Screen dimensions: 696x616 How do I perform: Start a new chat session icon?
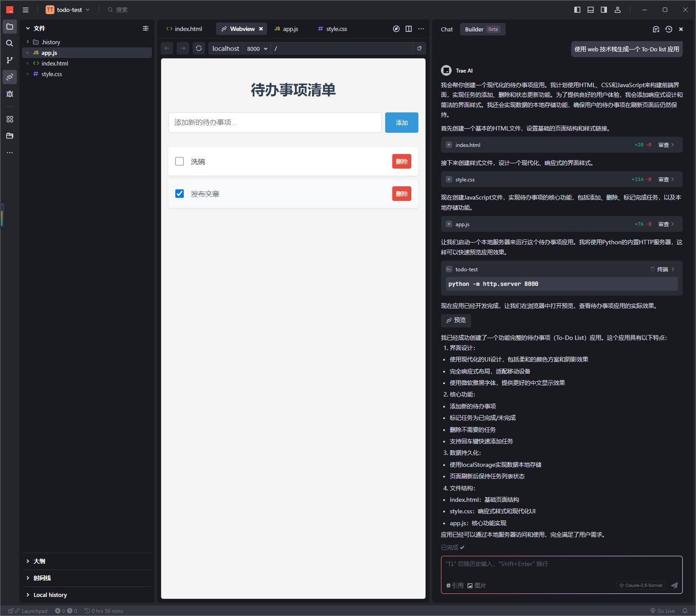656,29
